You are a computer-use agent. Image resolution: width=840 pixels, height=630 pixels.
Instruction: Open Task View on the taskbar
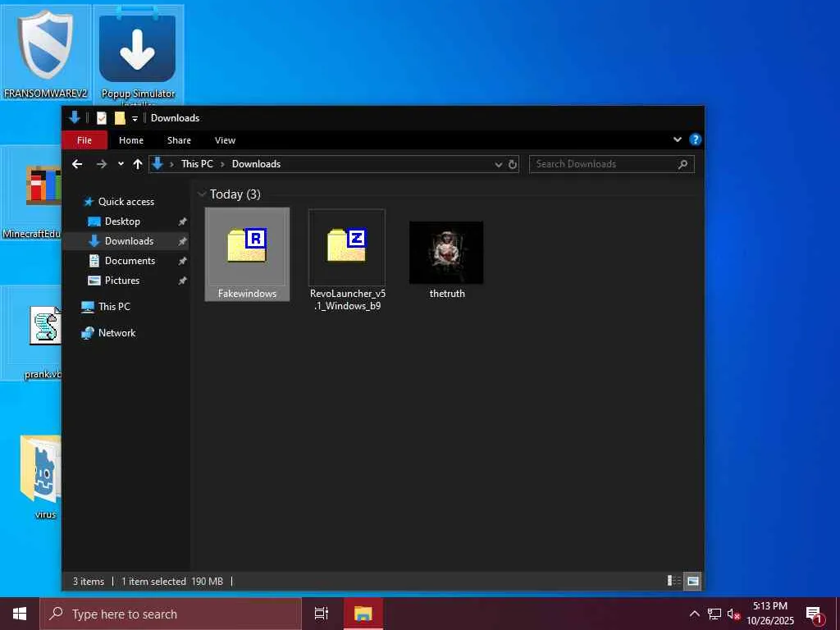pyautogui.click(x=322, y=614)
